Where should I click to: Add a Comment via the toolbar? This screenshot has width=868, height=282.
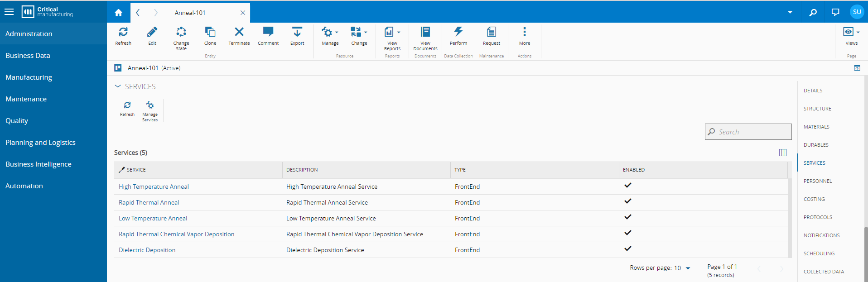(268, 32)
